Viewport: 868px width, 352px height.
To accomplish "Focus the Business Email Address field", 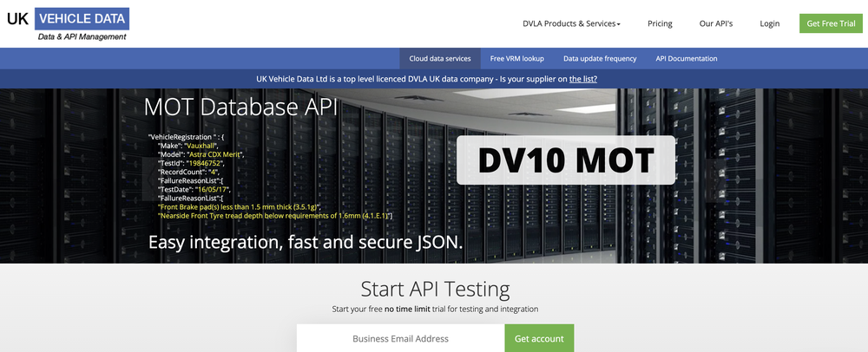I will [400, 339].
